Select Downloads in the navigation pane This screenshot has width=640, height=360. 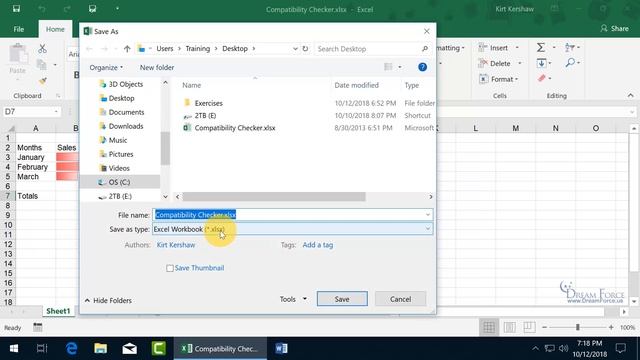126,126
